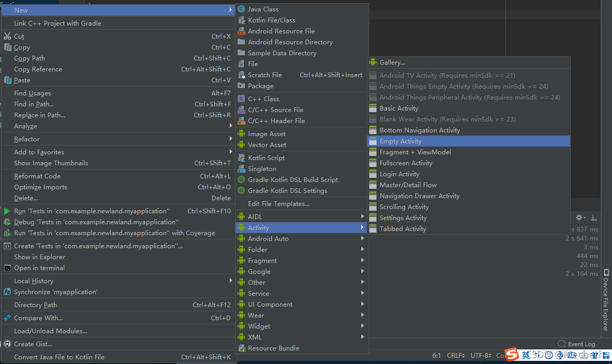Click the Run with Coverage icon
Screen dimensions: 612x364
tap(7, 233)
